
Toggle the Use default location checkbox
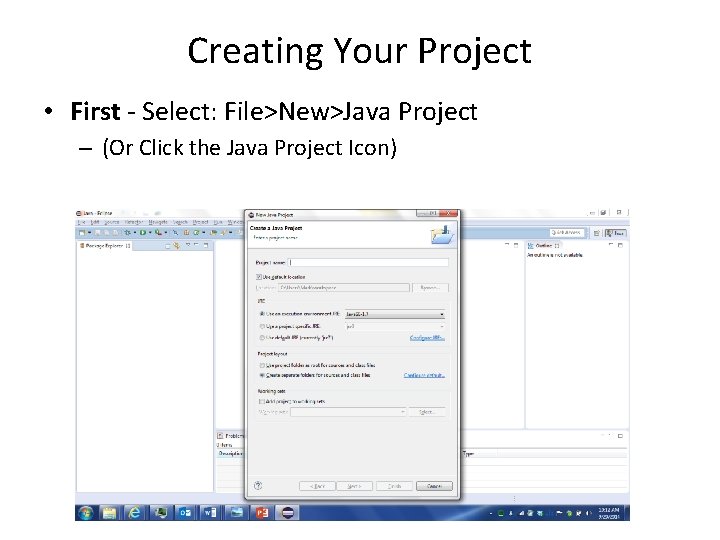tap(259, 277)
